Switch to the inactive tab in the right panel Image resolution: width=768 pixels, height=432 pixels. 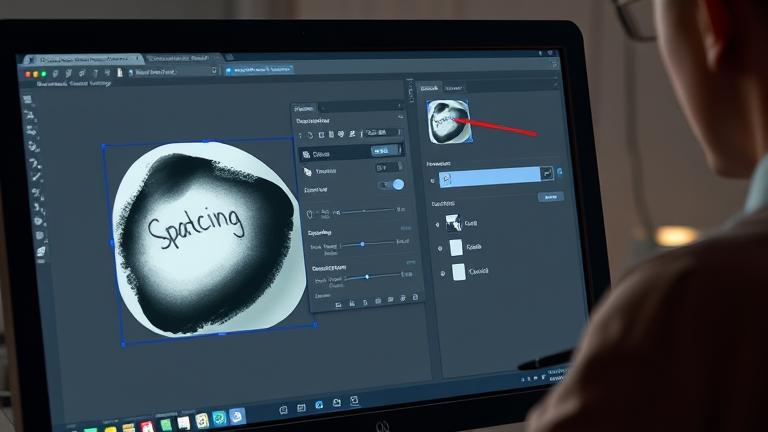click(453, 88)
